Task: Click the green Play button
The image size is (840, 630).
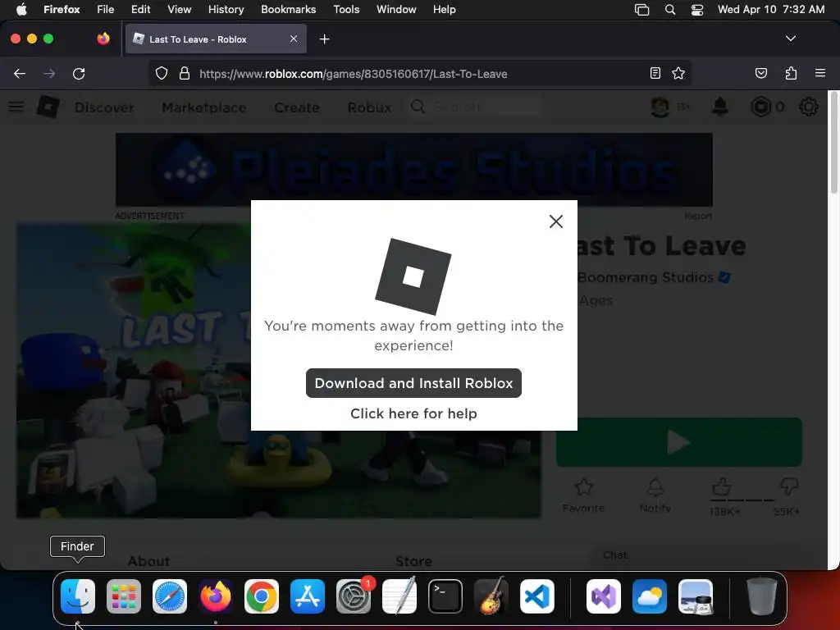Action: pos(678,442)
